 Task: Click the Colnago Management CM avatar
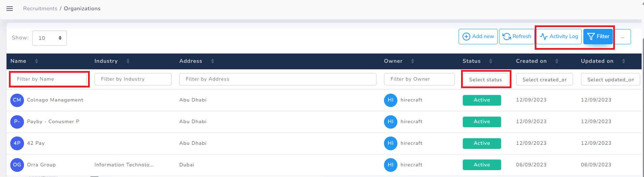(17, 100)
